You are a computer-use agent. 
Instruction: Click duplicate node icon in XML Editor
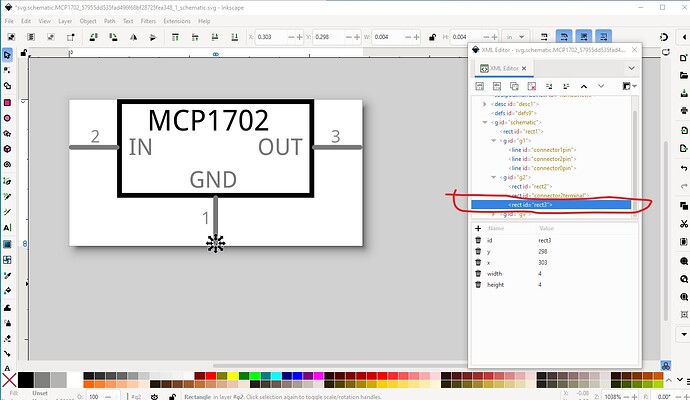point(514,86)
